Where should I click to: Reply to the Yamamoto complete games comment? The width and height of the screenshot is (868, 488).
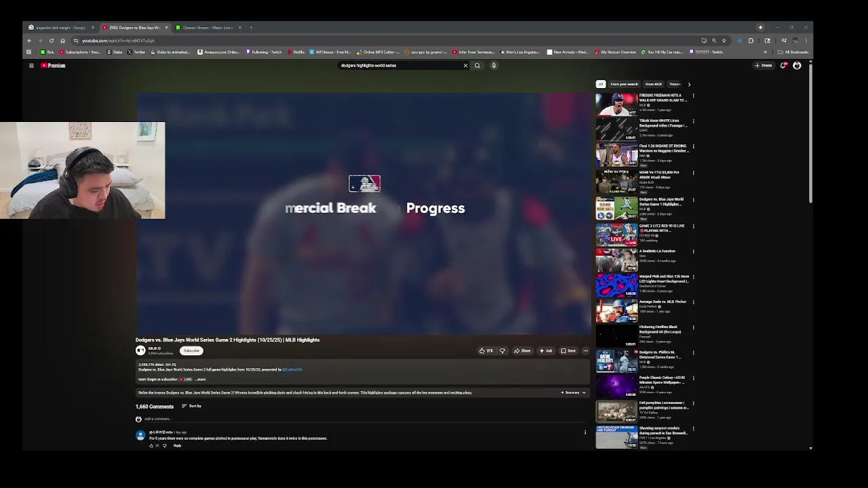tap(177, 445)
